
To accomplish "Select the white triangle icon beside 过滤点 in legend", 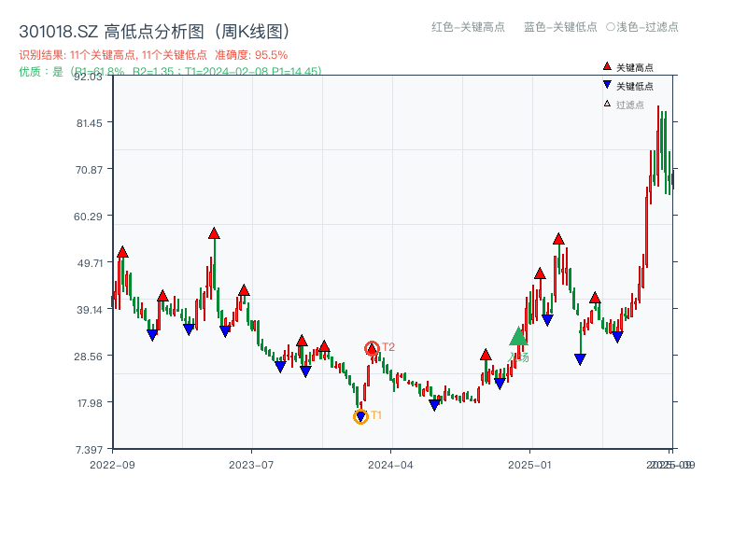I will (607, 104).
